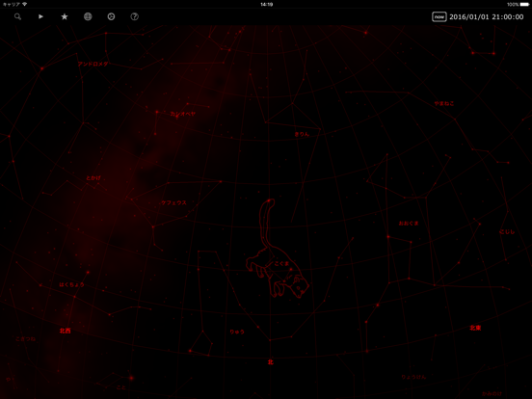The height and width of the screenshot is (399, 532).
Task: Select the ケフェウス constellation label
Action: point(173,203)
